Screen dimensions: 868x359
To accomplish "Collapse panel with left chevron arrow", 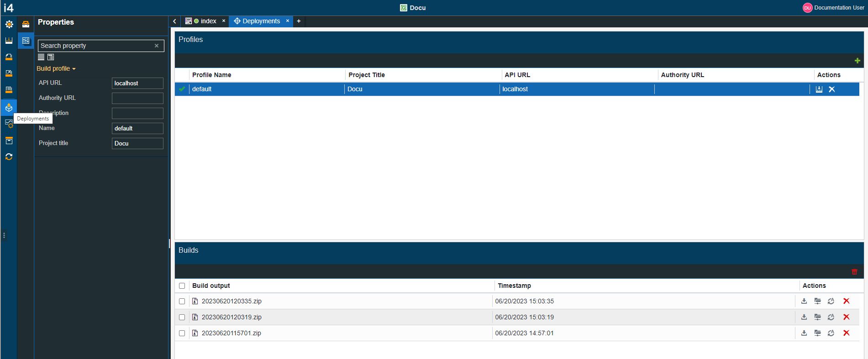I will click(x=174, y=21).
